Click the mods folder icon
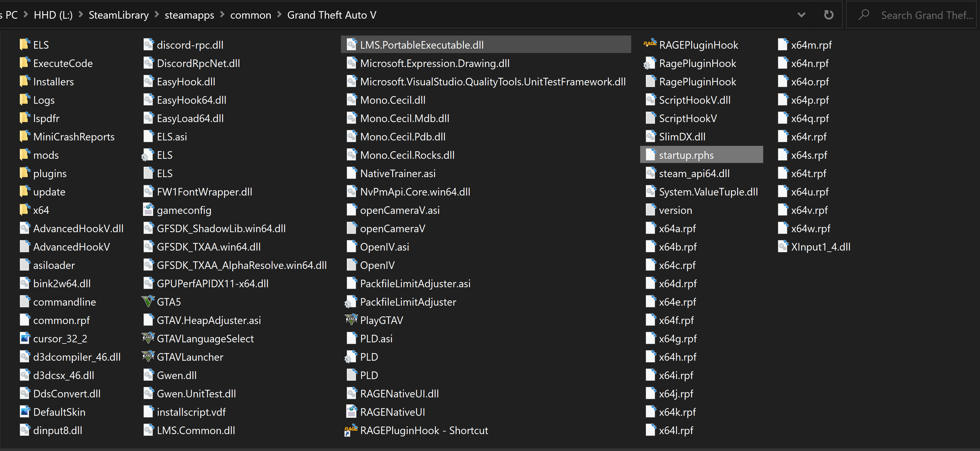Screen dimensions: 980x451 coord(24,155)
